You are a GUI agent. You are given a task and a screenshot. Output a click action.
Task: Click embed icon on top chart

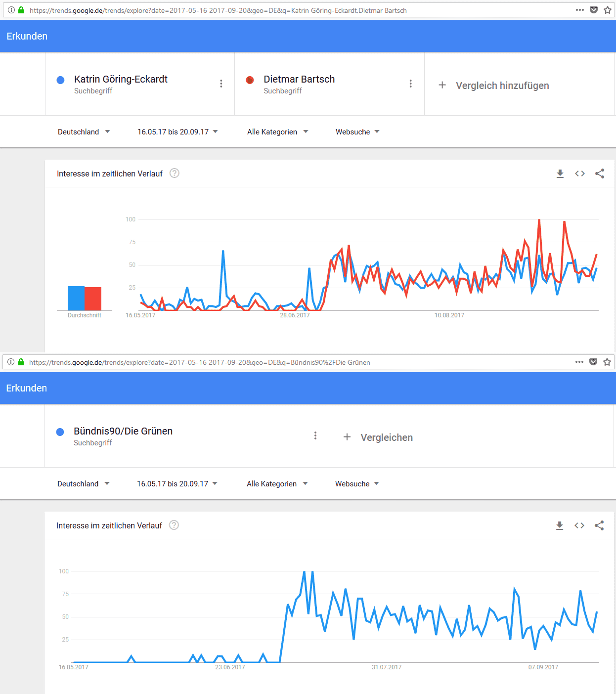[x=580, y=173]
